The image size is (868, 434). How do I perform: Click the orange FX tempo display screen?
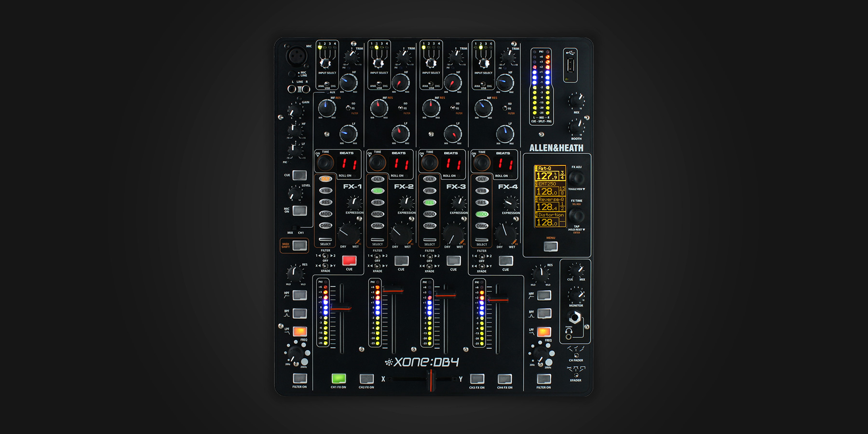550,196
